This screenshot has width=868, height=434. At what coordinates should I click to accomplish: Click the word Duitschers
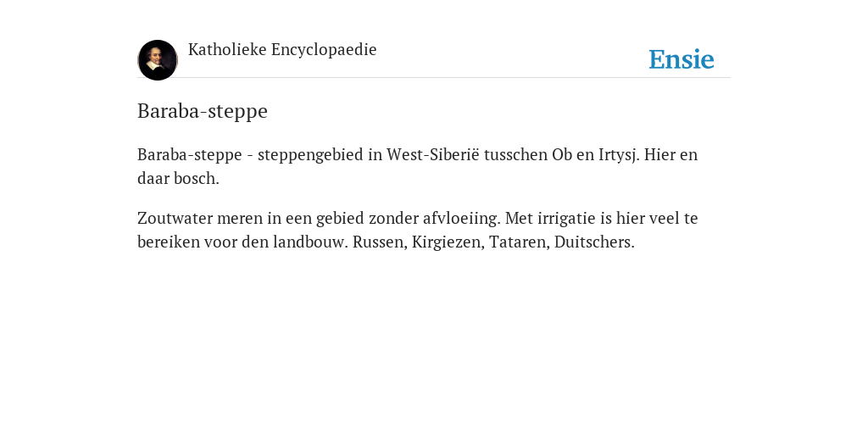pos(594,242)
